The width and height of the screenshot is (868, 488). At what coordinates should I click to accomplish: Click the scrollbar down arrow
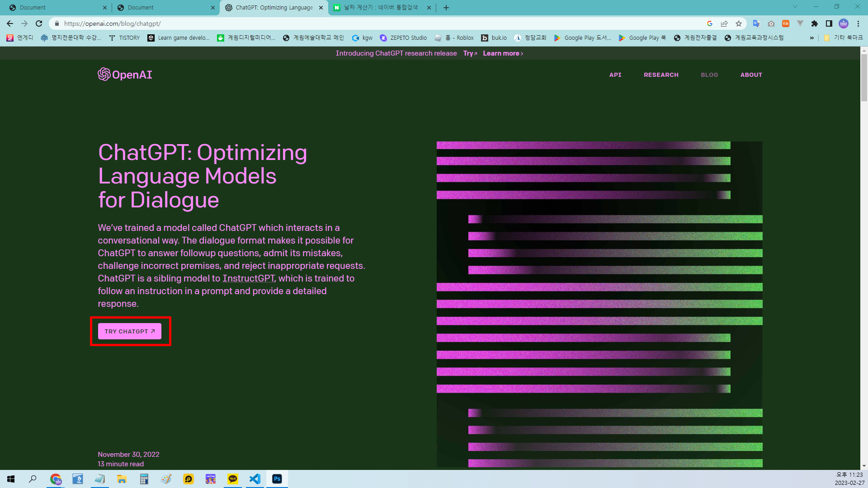point(864,466)
